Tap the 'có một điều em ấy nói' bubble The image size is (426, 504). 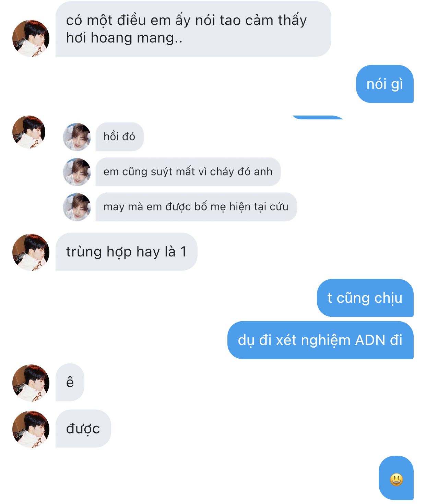(x=193, y=29)
